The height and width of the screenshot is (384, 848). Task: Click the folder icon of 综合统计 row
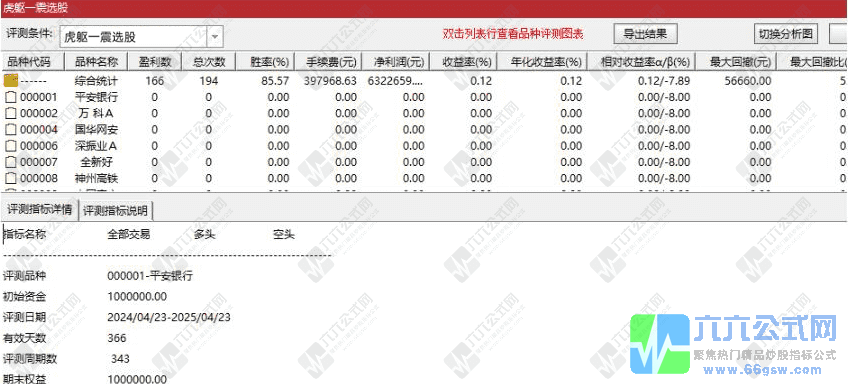[11, 81]
